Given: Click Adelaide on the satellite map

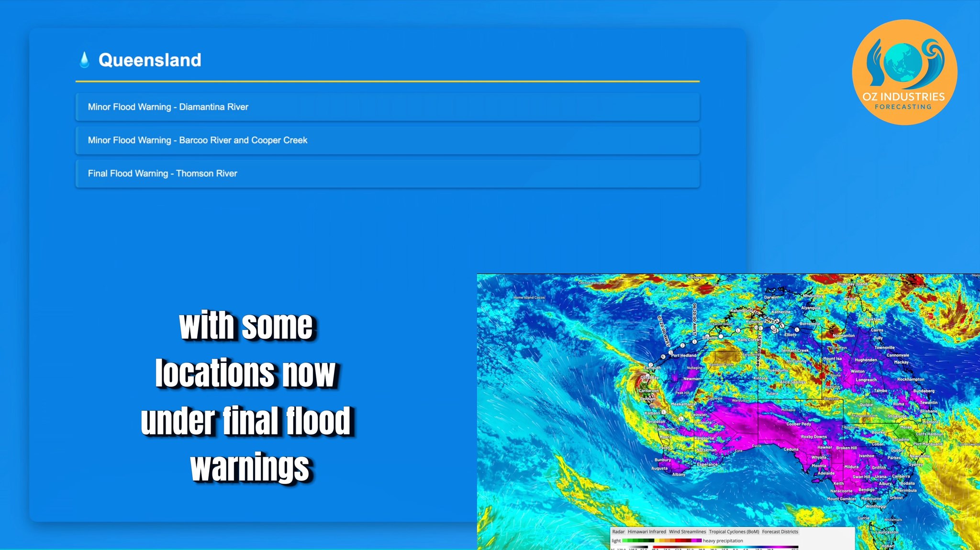Looking at the screenshot, I should 826,473.
